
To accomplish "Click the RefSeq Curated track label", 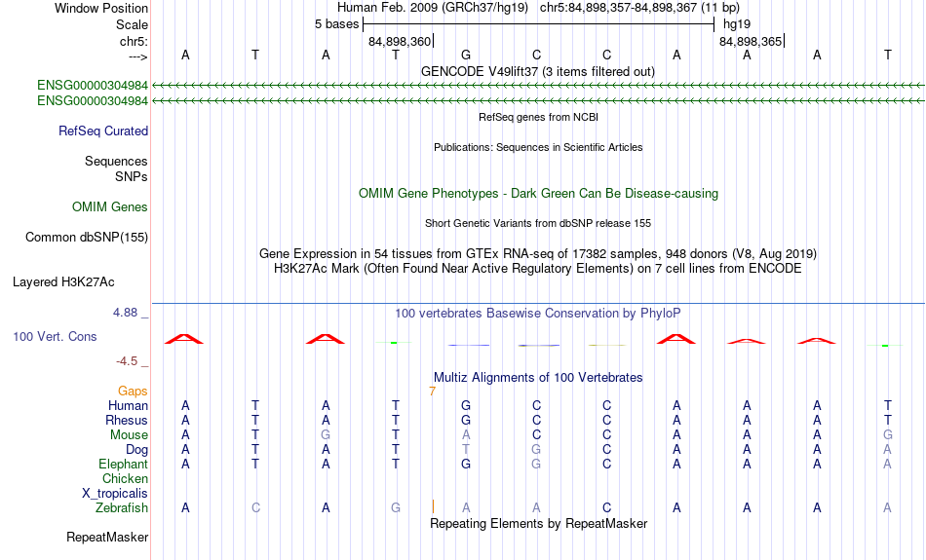I will click(103, 131).
